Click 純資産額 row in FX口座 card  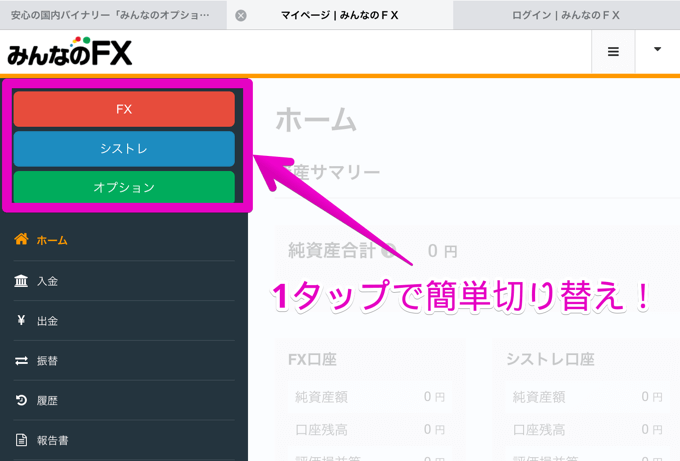(x=370, y=397)
